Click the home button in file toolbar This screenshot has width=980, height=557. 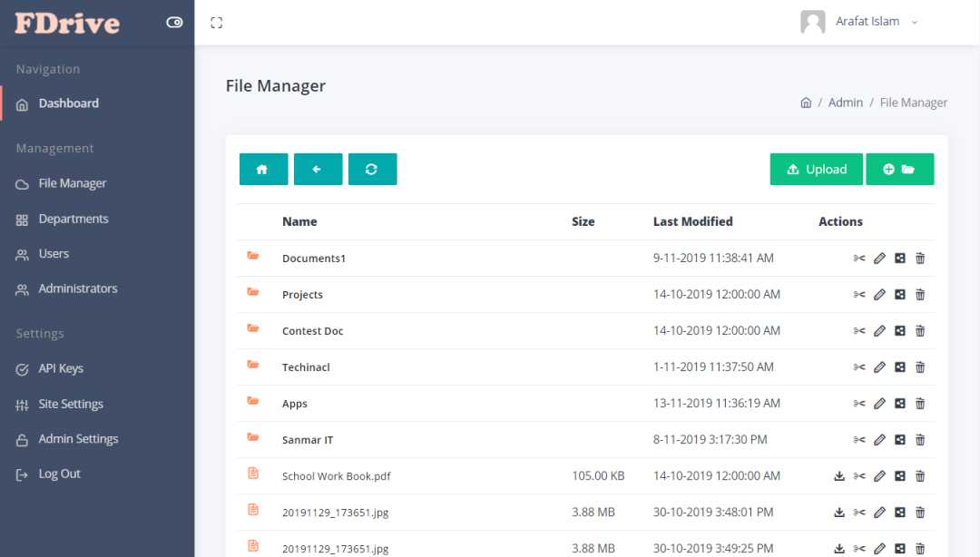click(263, 170)
